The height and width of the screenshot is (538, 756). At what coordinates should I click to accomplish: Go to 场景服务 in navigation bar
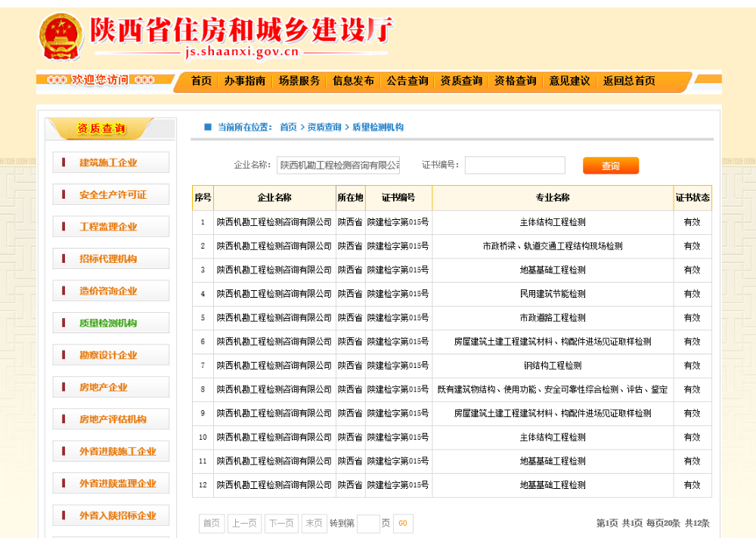point(299,81)
